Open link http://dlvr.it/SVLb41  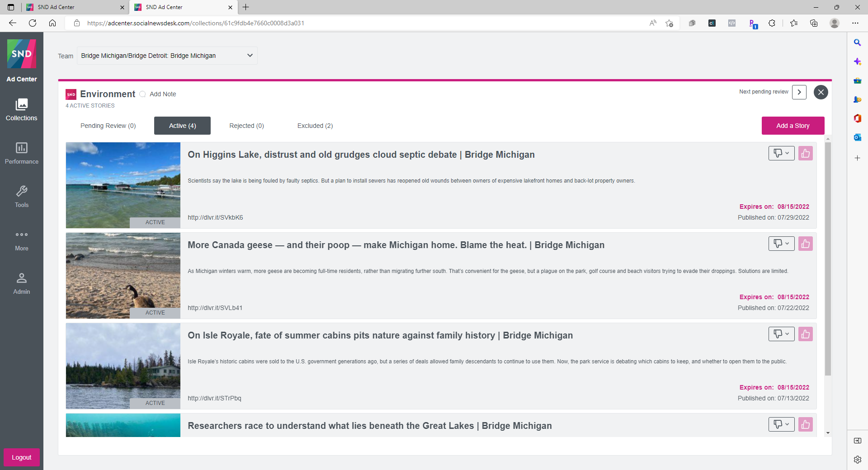pyautogui.click(x=215, y=308)
